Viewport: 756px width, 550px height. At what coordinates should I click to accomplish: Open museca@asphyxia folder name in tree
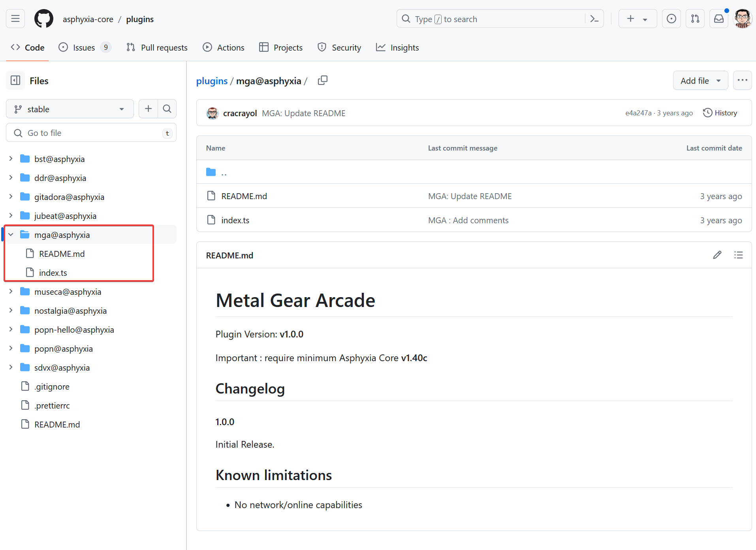pos(68,292)
